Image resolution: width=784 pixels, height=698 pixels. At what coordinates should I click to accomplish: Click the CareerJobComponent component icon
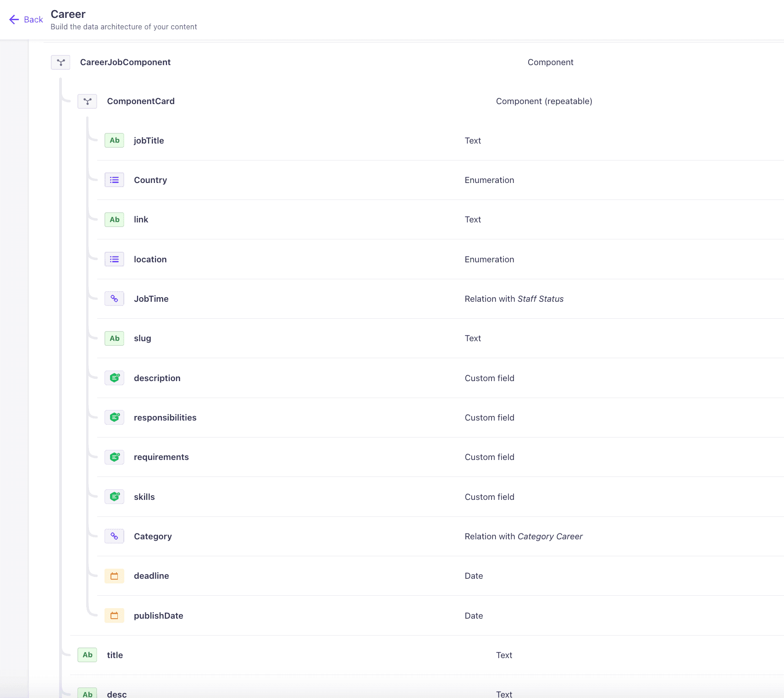[61, 62]
